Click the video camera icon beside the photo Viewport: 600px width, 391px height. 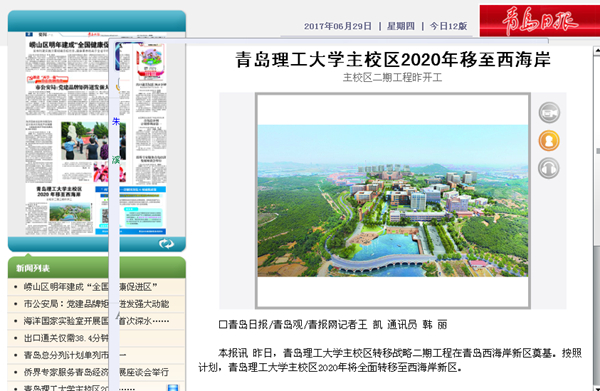549,113
